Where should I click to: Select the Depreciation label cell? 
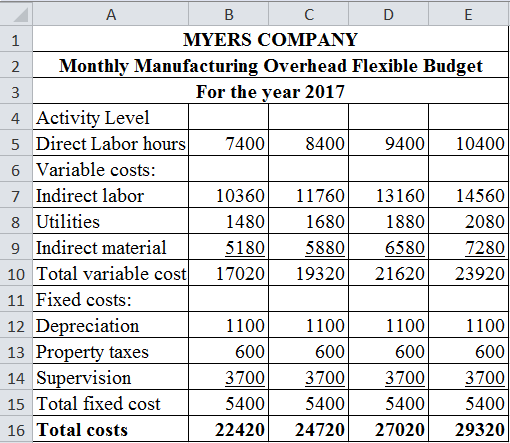111,325
